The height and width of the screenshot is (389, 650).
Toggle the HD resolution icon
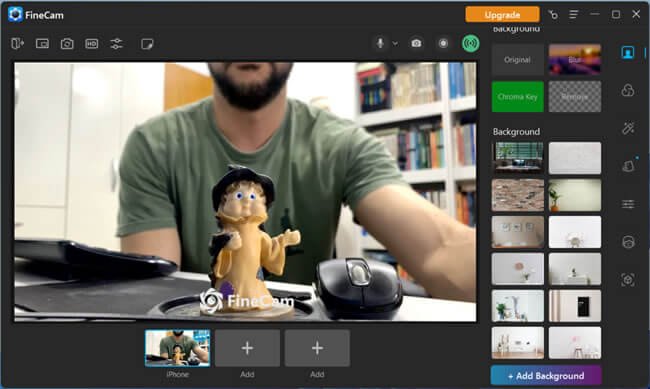[92, 44]
